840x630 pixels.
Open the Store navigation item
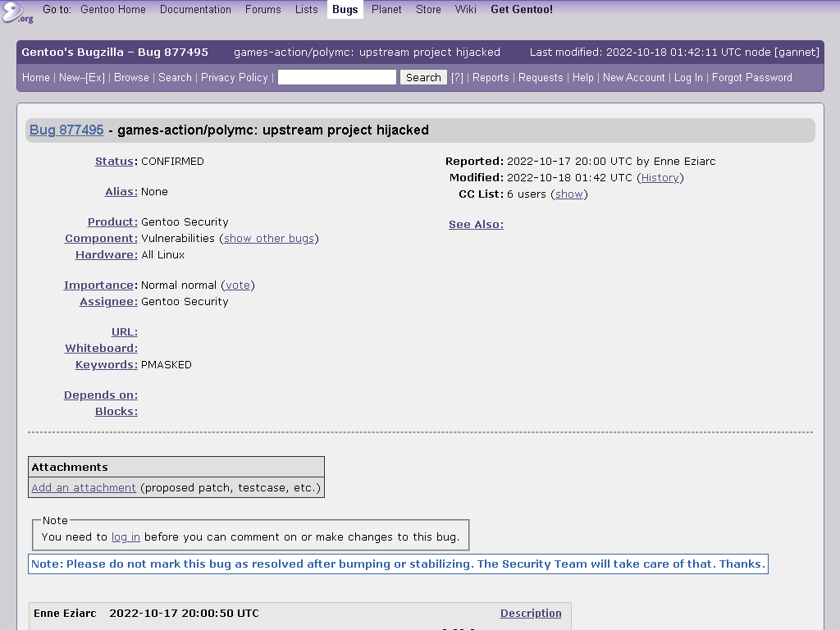(x=428, y=9)
